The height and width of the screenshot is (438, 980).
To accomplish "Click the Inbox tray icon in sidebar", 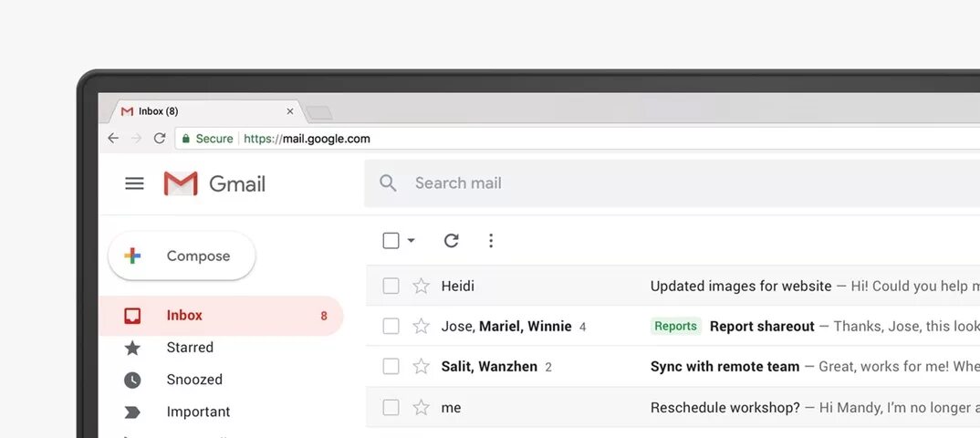I will click(132, 316).
